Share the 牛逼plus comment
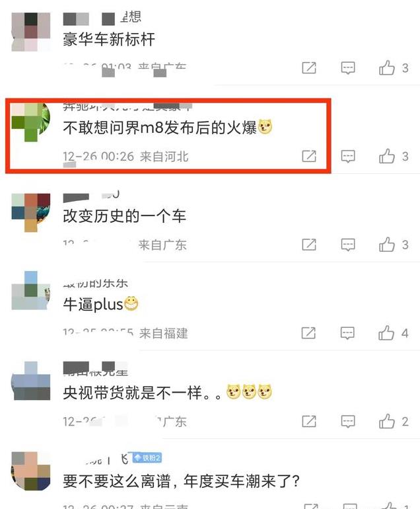Viewport: 420px width, 509px height. (x=308, y=333)
